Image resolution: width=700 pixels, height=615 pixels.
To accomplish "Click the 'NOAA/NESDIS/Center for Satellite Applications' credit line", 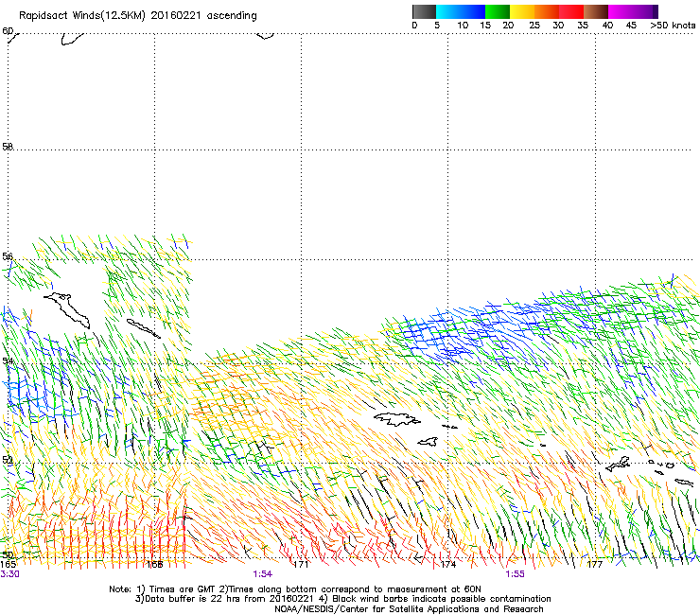I will point(409,609).
